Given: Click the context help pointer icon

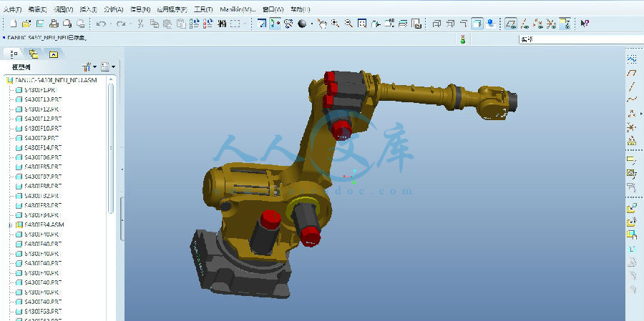Looking at the screenshot, I should point(585,24).
